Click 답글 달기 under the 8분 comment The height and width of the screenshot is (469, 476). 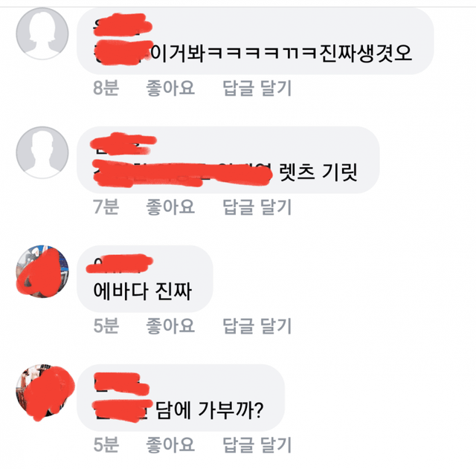tap(257, 88)
